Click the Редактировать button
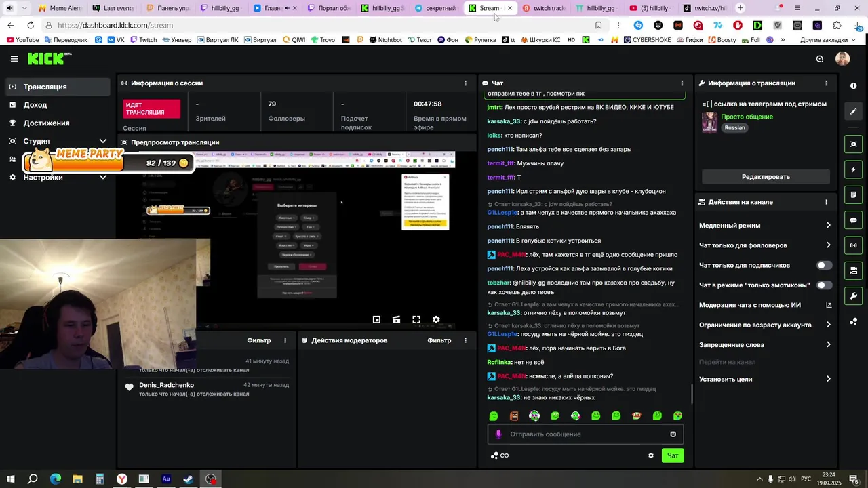 [766, 177]
